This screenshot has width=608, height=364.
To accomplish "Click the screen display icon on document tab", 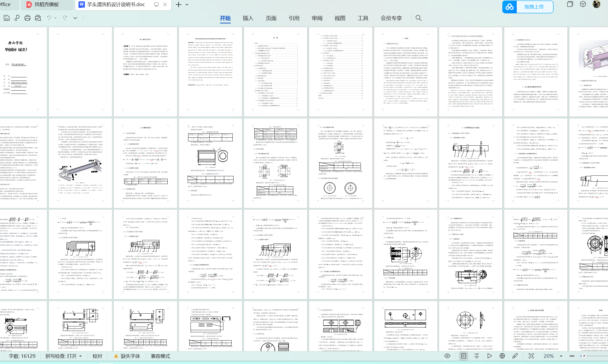I will (156, 5).
